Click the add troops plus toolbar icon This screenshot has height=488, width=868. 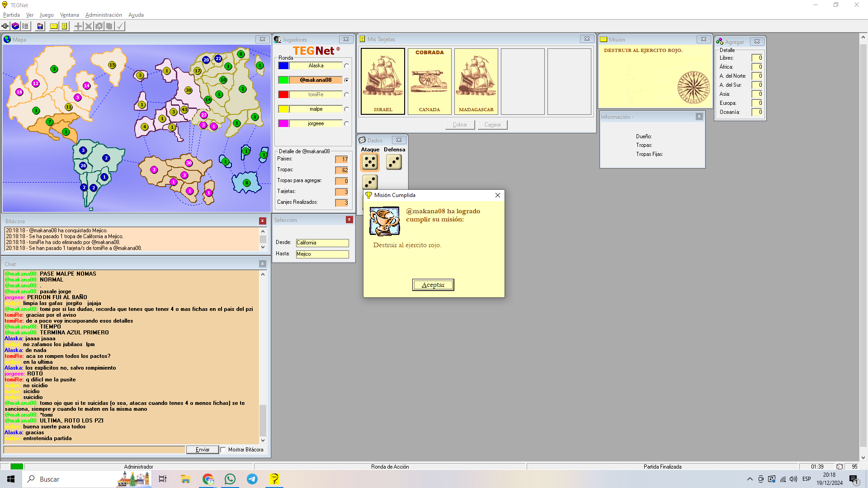click(x=78, y=26)
